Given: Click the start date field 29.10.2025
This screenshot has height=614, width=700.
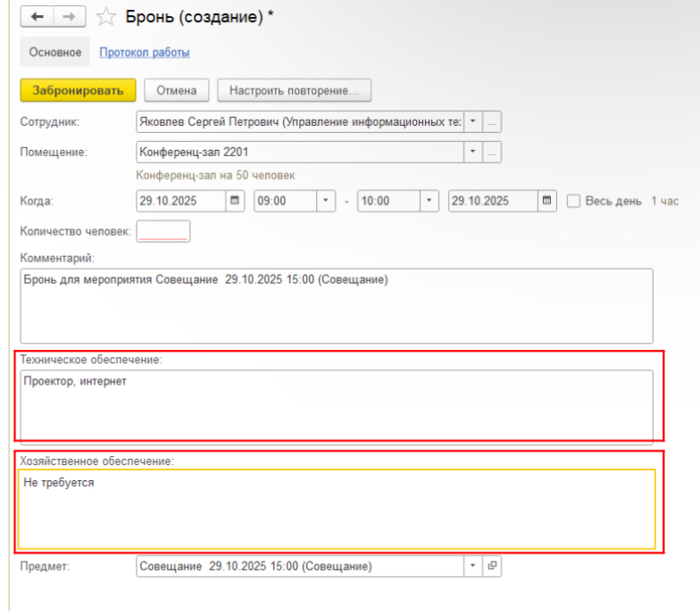Looking at the screenshot, I should point(181,201).
